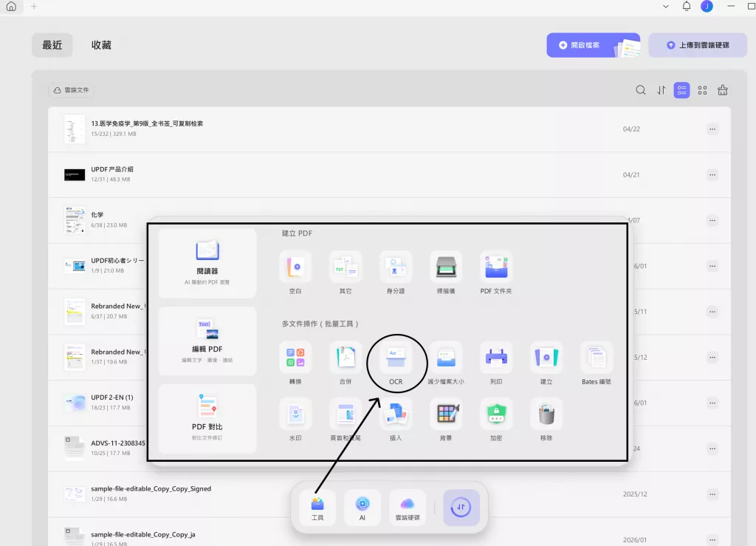Switch to the 收藏 tab
756x546 pixels.
pyautogui.click(x=101, y=45)
